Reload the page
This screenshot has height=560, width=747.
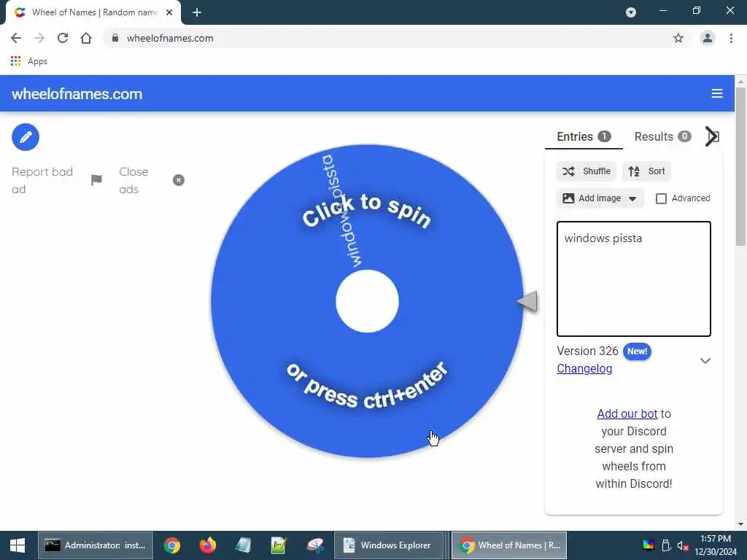[x=63, y=38]
